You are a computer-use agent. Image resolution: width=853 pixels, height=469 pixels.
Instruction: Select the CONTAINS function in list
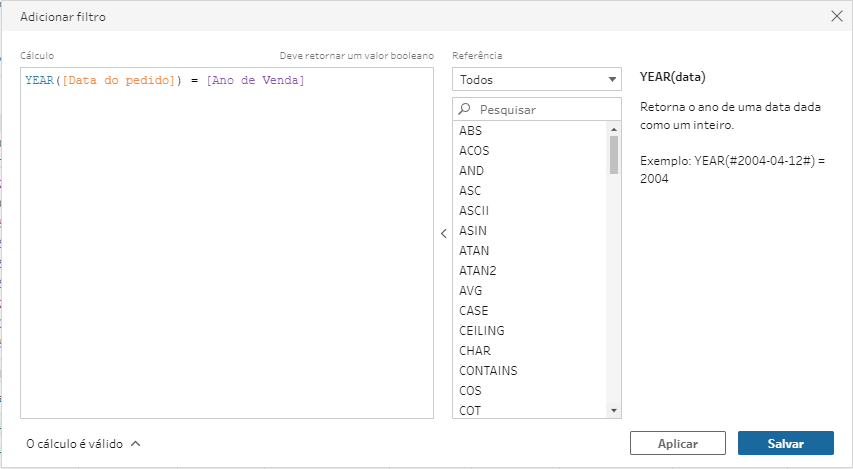[488, 371]
